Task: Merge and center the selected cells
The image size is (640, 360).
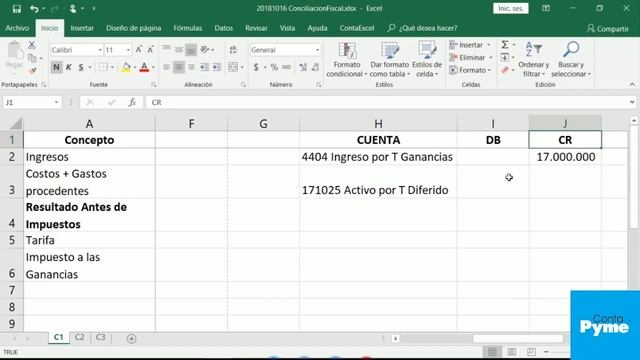Action: point(233,67)
